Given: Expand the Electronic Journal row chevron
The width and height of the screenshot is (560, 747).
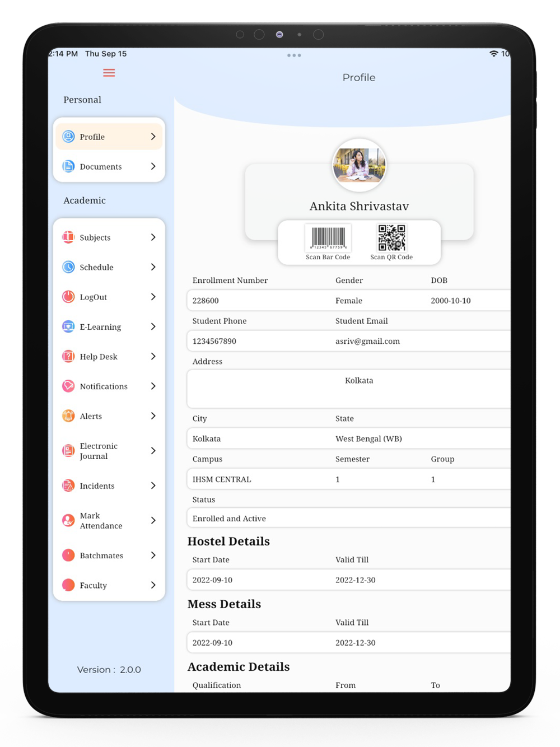Looking at the screenshot, I should [x=153, y=451].
